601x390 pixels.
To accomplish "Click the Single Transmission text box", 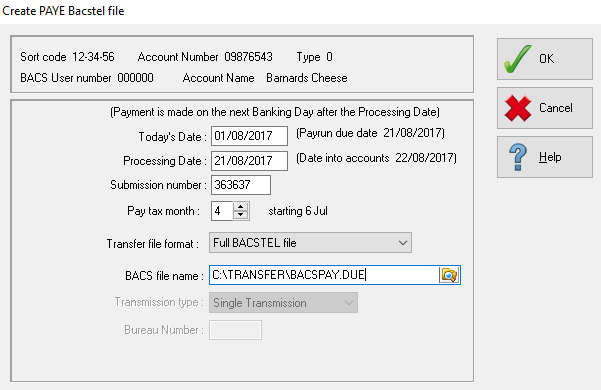I will click(283, 303).
